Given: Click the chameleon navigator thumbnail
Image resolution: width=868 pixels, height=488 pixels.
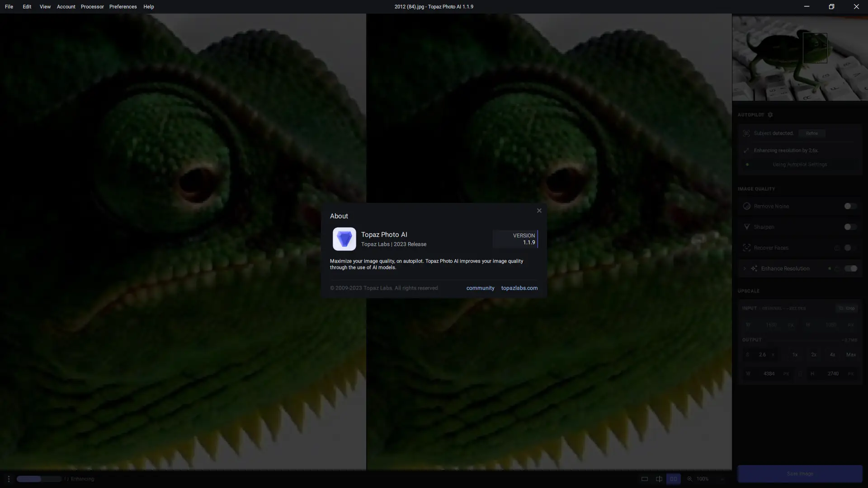Looking at the screenshot, I should (x=799, y=58).
